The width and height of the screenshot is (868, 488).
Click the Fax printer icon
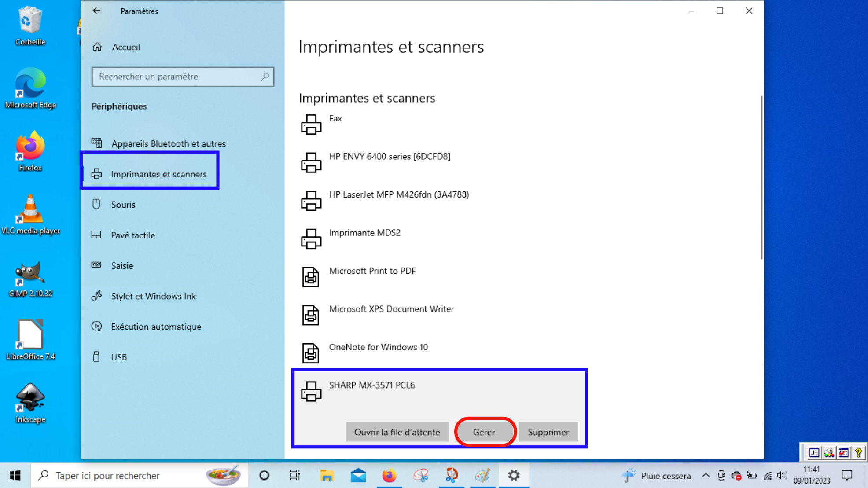tap(311, 125)
